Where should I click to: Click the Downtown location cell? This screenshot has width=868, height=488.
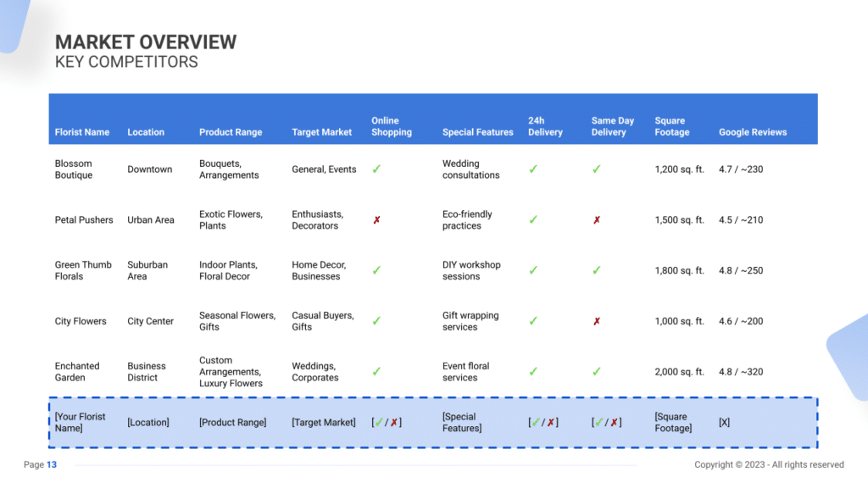149,169
